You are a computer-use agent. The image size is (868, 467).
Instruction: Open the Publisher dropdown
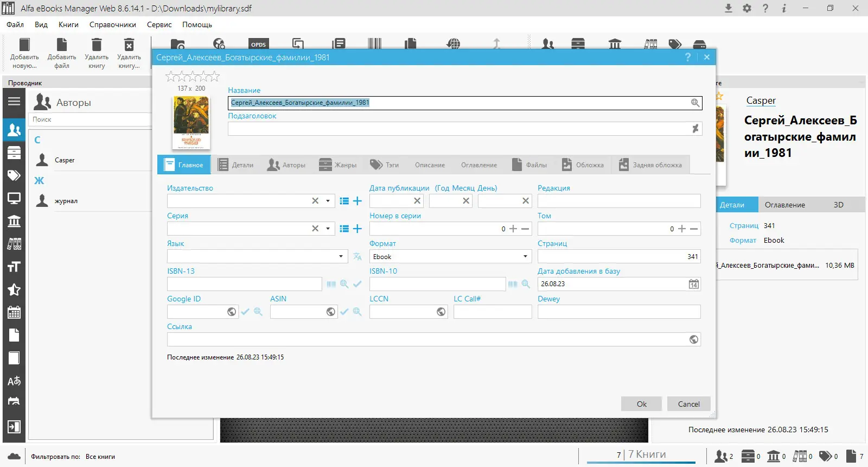(x=328, y=201)
